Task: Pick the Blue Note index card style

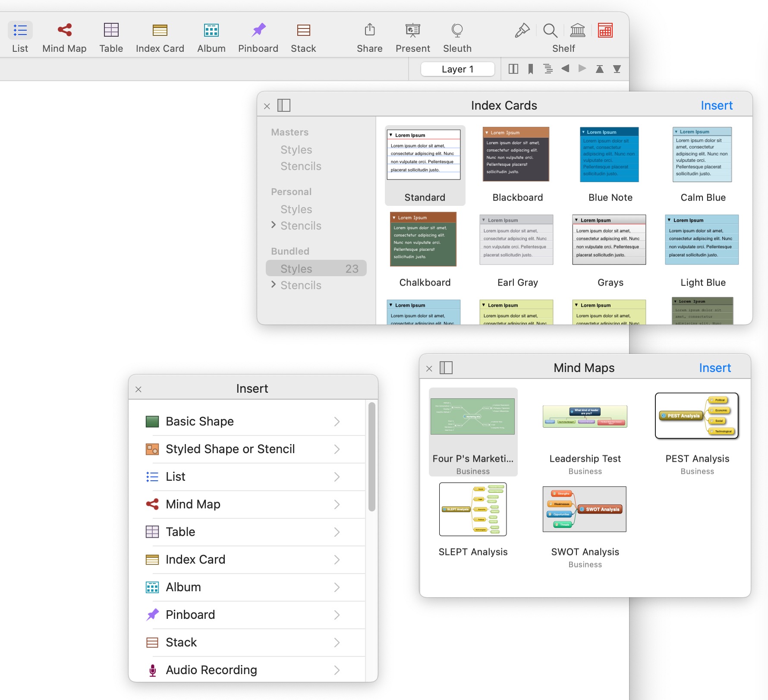Action: [x=610, y=155]
